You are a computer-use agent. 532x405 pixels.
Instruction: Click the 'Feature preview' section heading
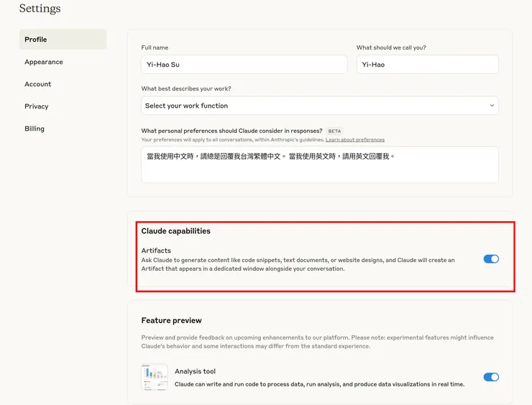coord(171,320)
